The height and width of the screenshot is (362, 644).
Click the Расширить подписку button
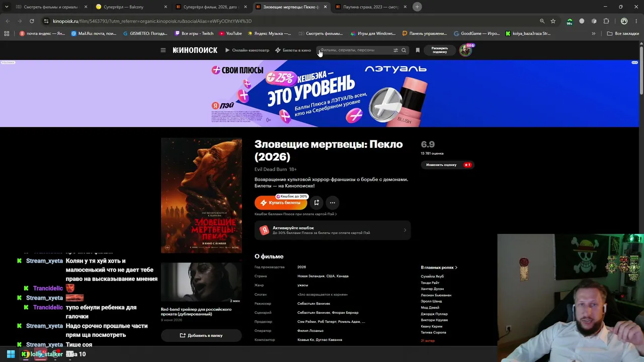(440, 50)
